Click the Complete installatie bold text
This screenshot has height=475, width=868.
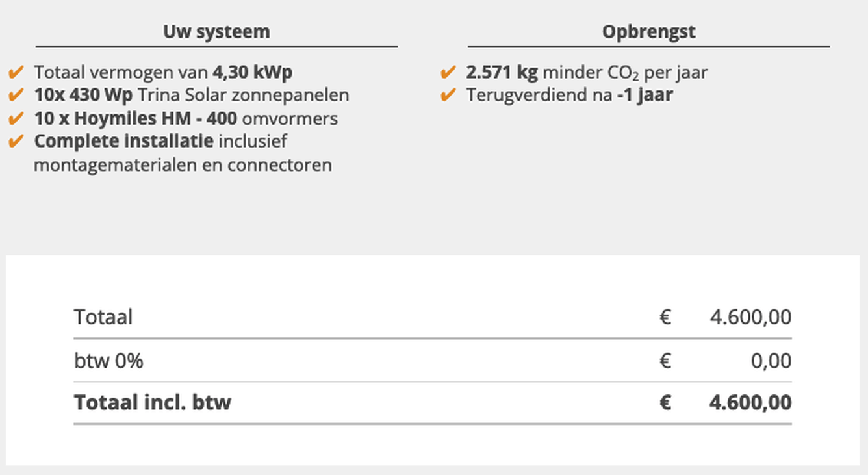pos(123,141)
